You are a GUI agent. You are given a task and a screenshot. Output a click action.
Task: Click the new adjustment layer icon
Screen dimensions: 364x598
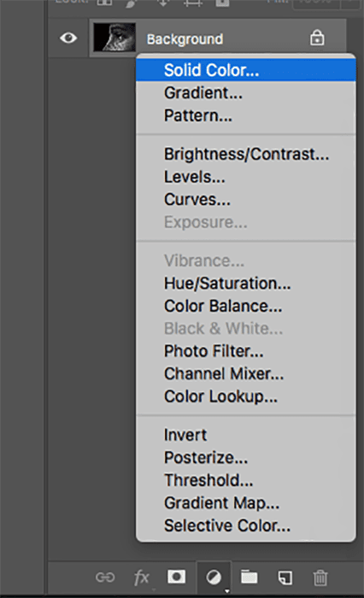click(x=214, y=577)
